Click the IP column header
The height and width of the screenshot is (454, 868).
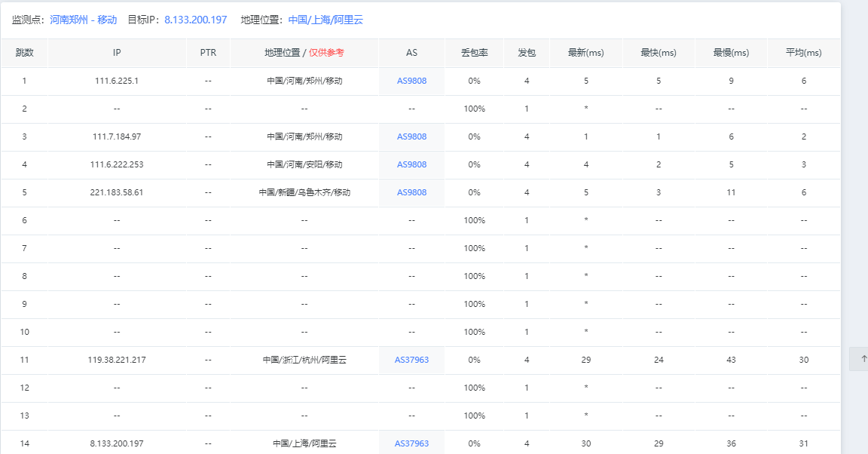[x=117, y=53]
